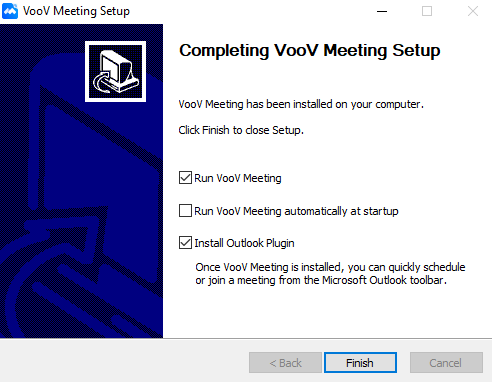Click the 'Run VooV Meeting' option label
This screenshot has height=382, width=492.
(238, 178)
